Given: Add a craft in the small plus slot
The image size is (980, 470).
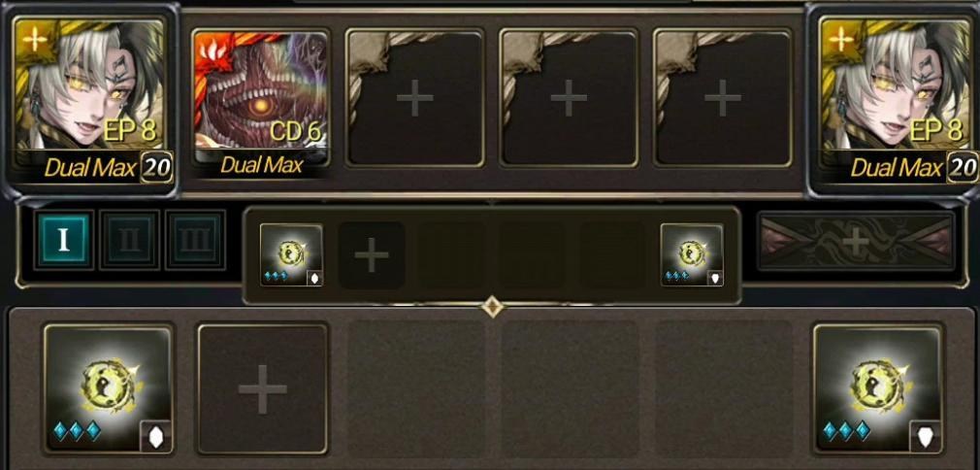Looking at the screenshot, I should [372, 255].
